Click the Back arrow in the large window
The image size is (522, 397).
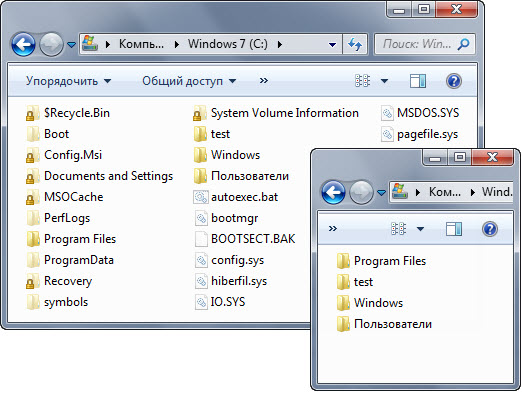(23, 44)
